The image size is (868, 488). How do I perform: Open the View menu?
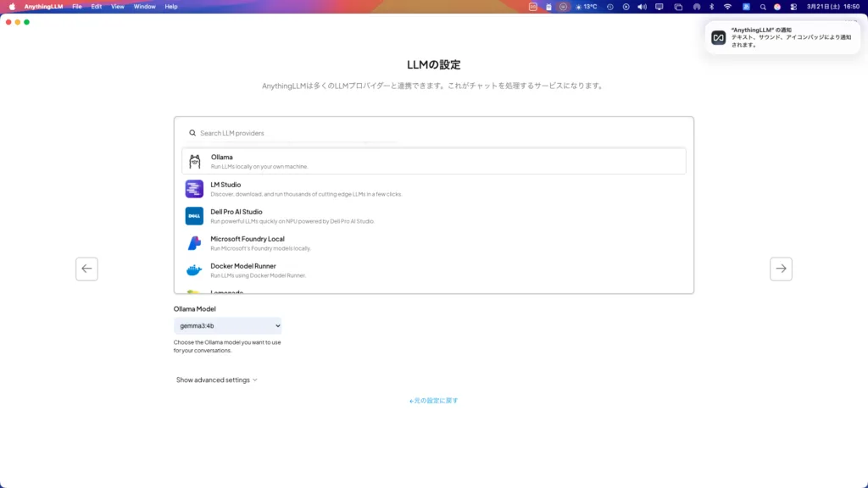pyautogui.click(x=117, y=7)
